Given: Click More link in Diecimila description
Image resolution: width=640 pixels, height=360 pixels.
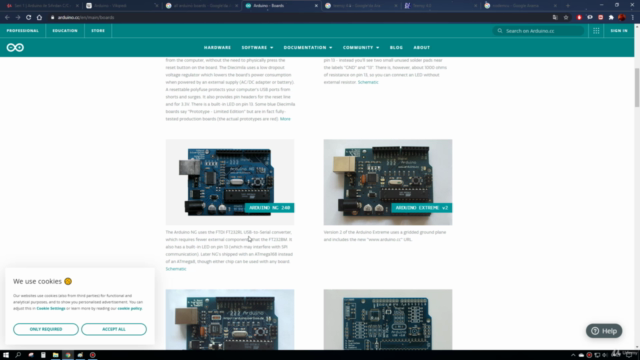Looking at the screenshot, I should click(x=285, y=119).
